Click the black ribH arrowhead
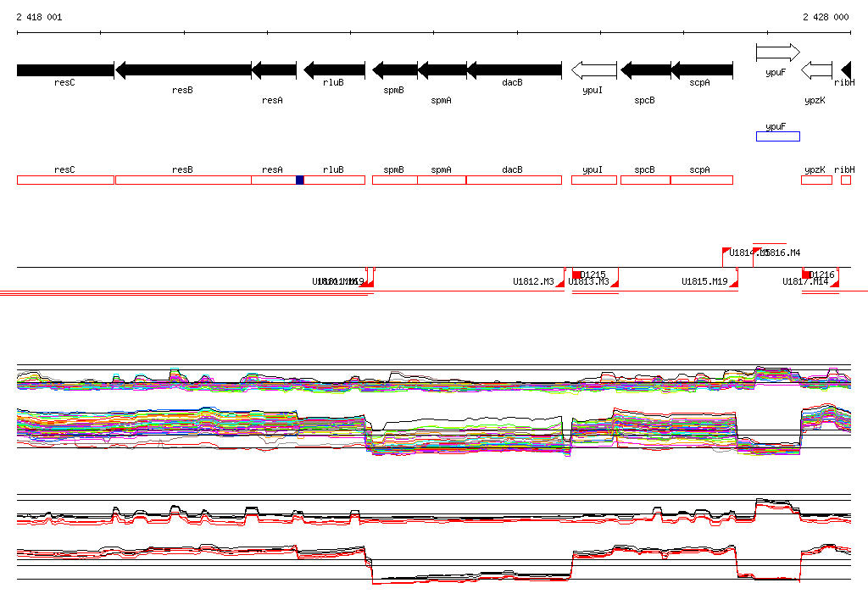868x605 pixels. [846, 70]
